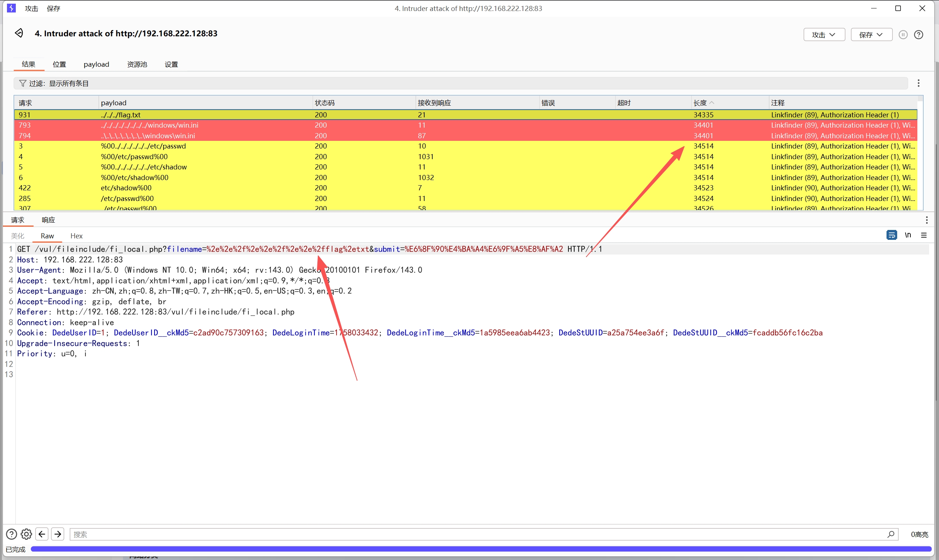Select the Hex view tab
This screenshot has width=939, height=560.
[x=76, y=236]
